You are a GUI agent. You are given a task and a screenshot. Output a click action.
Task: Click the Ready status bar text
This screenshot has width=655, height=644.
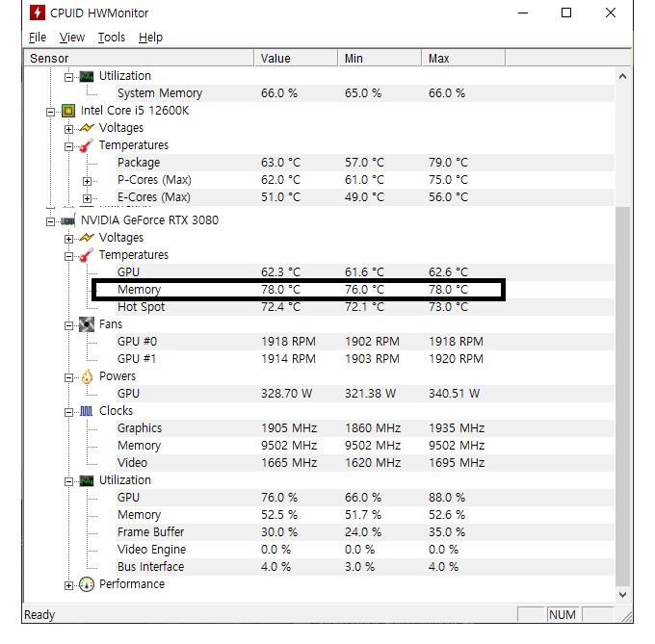tap(39, 615)
